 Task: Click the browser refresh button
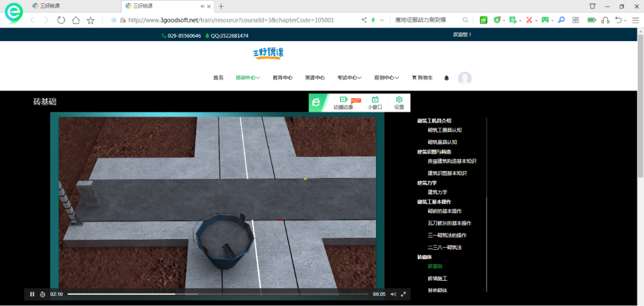[x=61, y=20]
